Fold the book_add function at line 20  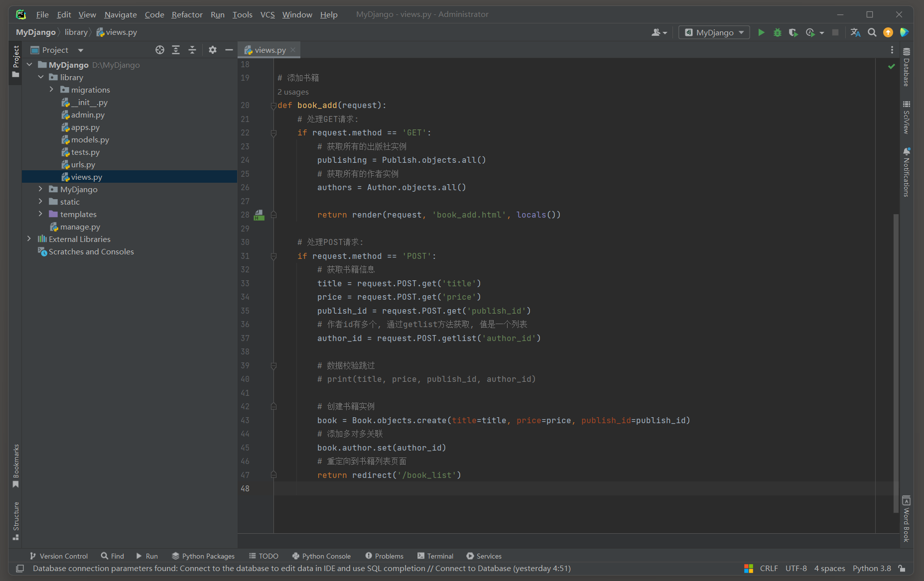[273, 106]
